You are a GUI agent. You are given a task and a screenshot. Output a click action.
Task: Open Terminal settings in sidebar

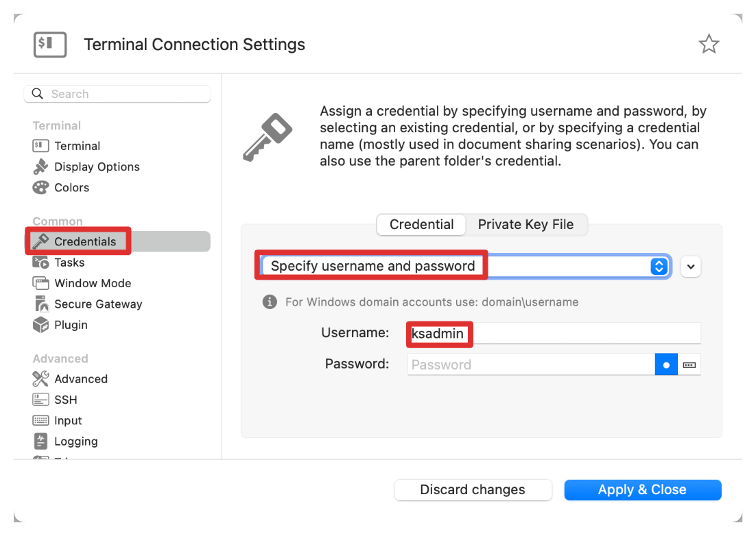pyautogui.click(x=77, y=146)
